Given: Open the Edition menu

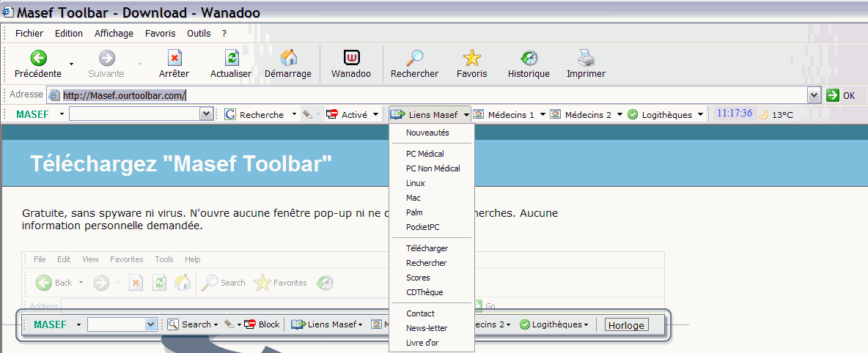Looking at the screenshot, I should click(x=69, y=33).
